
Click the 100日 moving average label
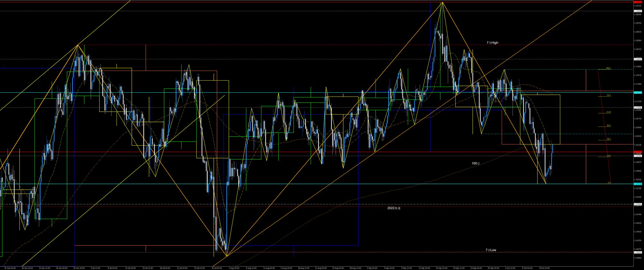(x=476, y=164)
